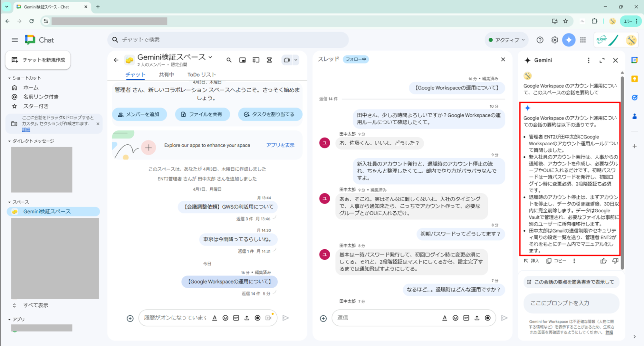The image size is (644, 346).
Task: Send the thread reply message
Action: coord(504,318)
